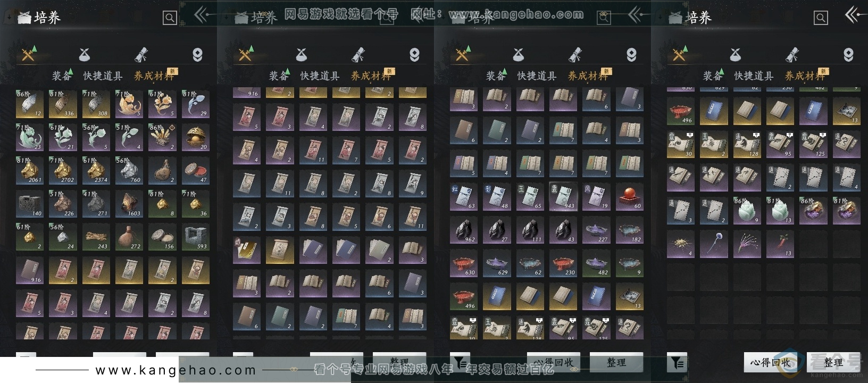Select black stone item with count 111
Viewport: 868px width, 383px height.
coord(530,230)
